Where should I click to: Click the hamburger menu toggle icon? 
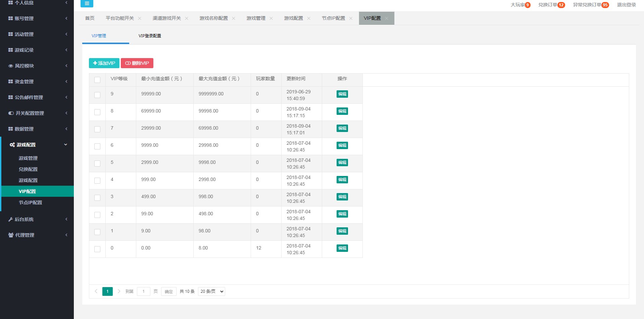(87, 4)
